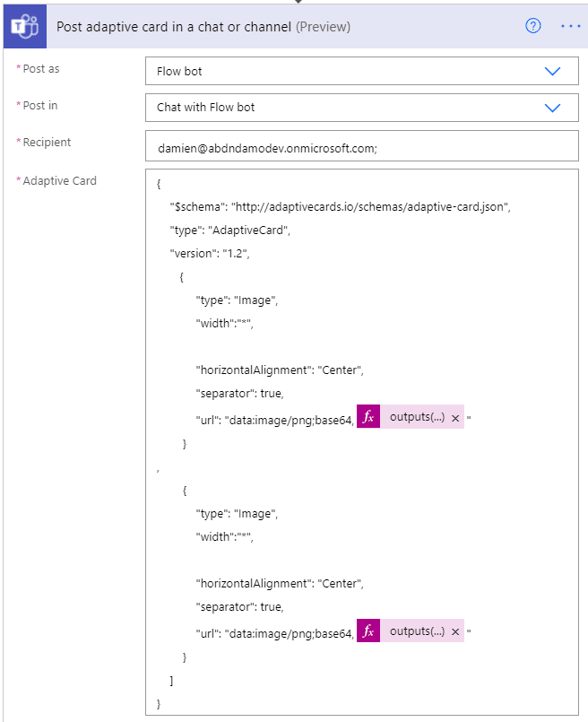Select the Flow bot value text
Image resolution: width=588 pixels, height=722 pixels.
(x=177, y=70)
